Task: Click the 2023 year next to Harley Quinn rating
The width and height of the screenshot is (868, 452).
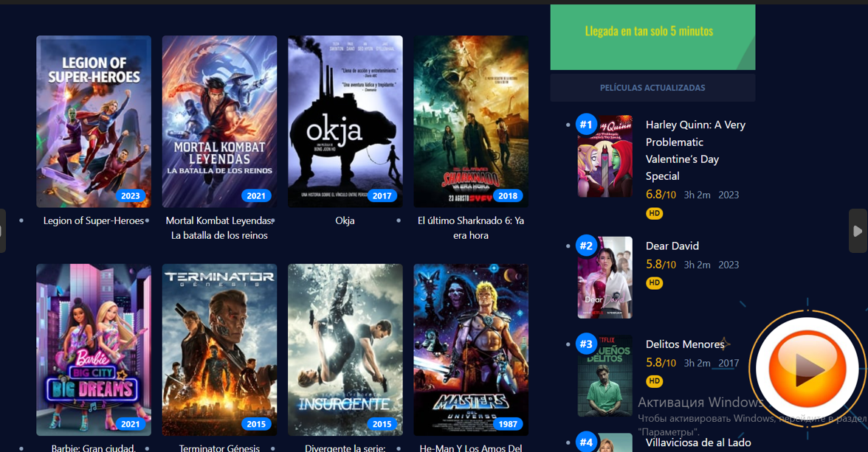Action: click(728, 195)
